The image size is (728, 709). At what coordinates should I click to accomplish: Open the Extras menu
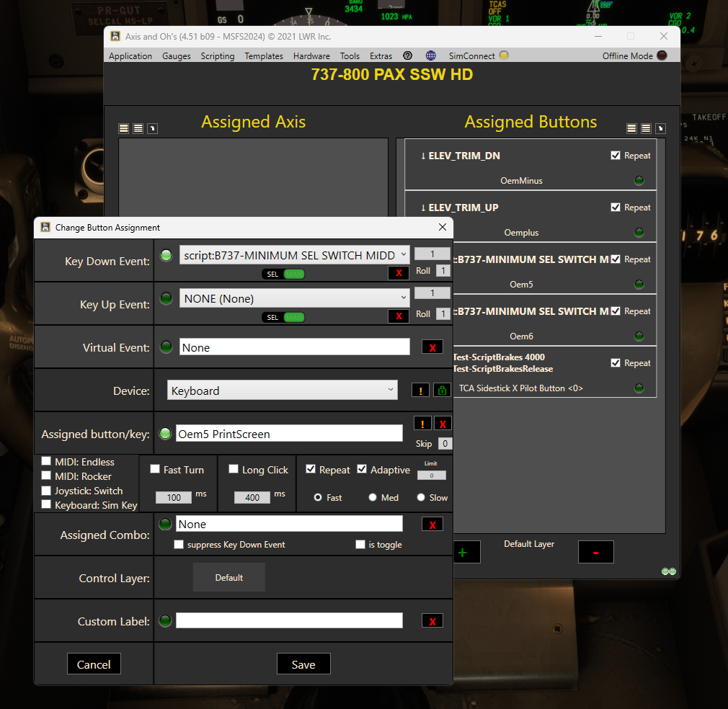(x=381, y=55)
